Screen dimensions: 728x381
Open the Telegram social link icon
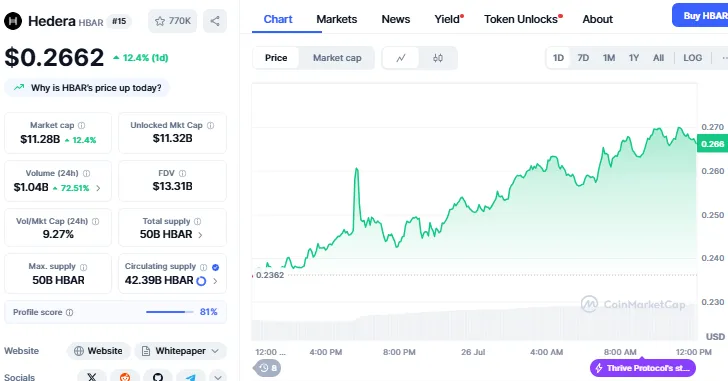190,376
